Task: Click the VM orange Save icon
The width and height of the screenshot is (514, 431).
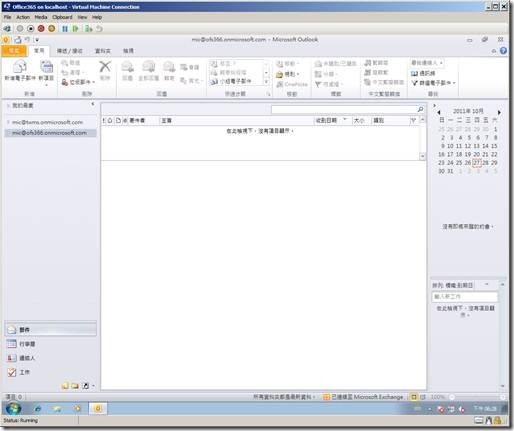Action: coord(52,29)
